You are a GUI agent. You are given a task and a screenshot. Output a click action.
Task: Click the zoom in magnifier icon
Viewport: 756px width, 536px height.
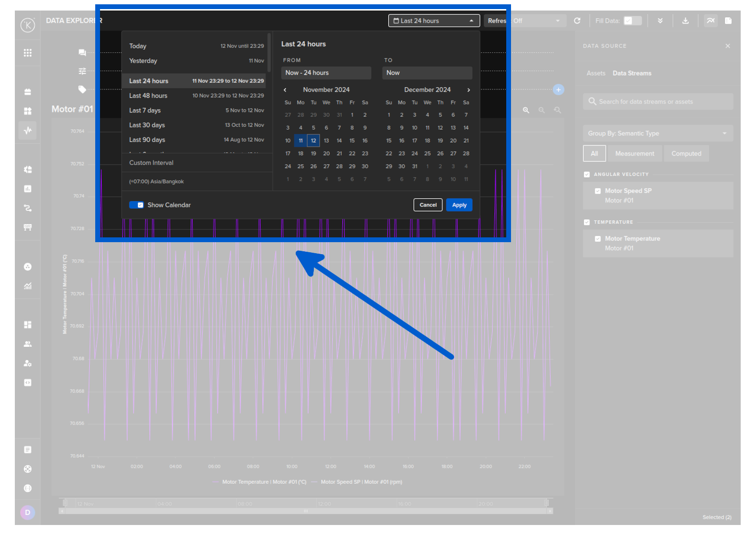point(526,110)
